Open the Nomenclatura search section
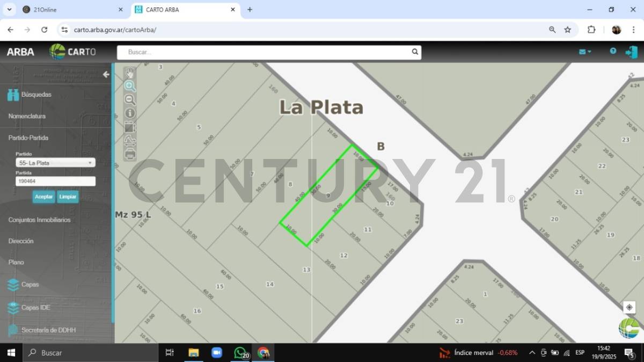The width and height of the screenshot is (644, 362). tap(27, 116)
